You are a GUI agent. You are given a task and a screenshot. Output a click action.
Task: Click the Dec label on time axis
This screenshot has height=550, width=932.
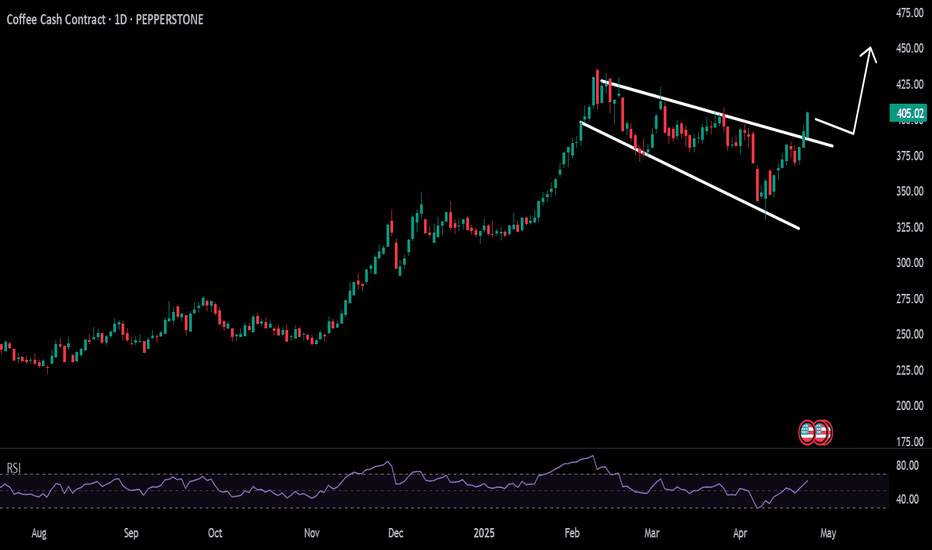395,533
